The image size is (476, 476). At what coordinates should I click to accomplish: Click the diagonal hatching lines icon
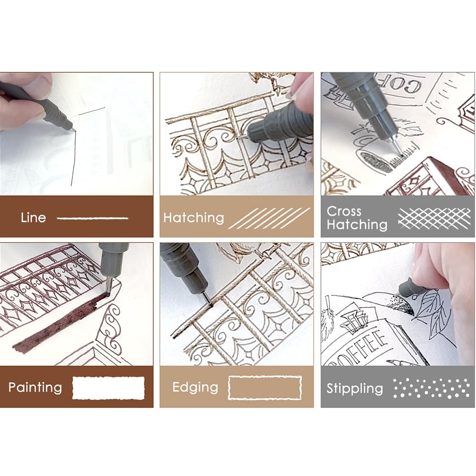pos(269,218)
